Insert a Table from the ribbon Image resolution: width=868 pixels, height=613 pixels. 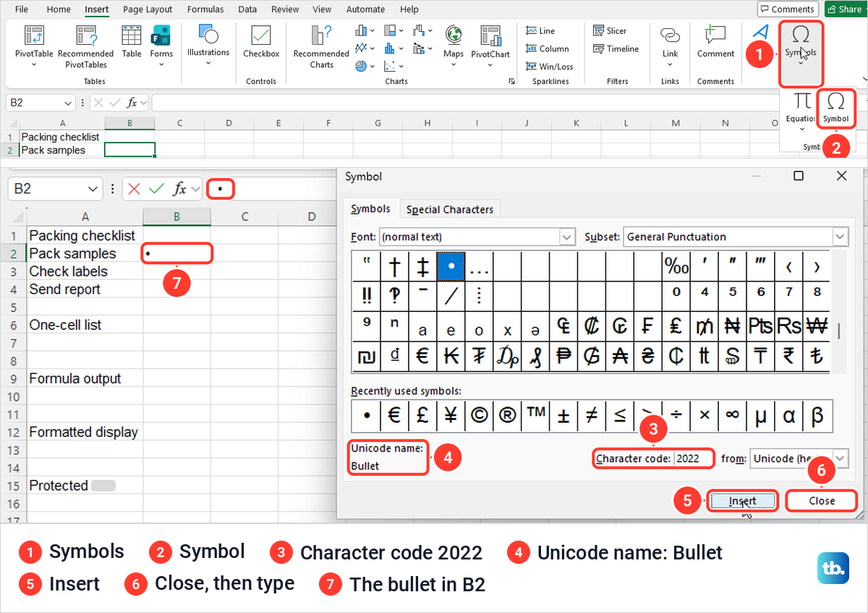point(132,41)
